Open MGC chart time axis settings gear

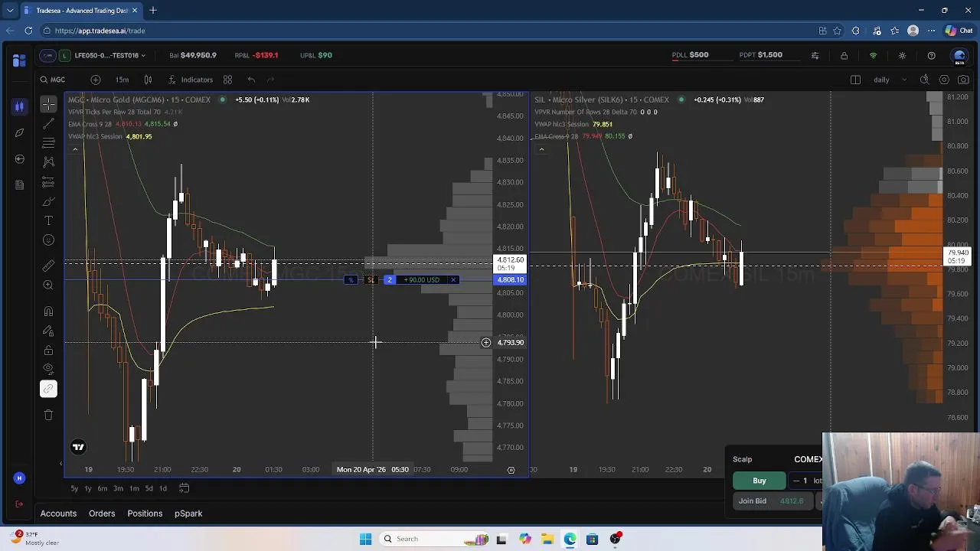coord(511,470)
